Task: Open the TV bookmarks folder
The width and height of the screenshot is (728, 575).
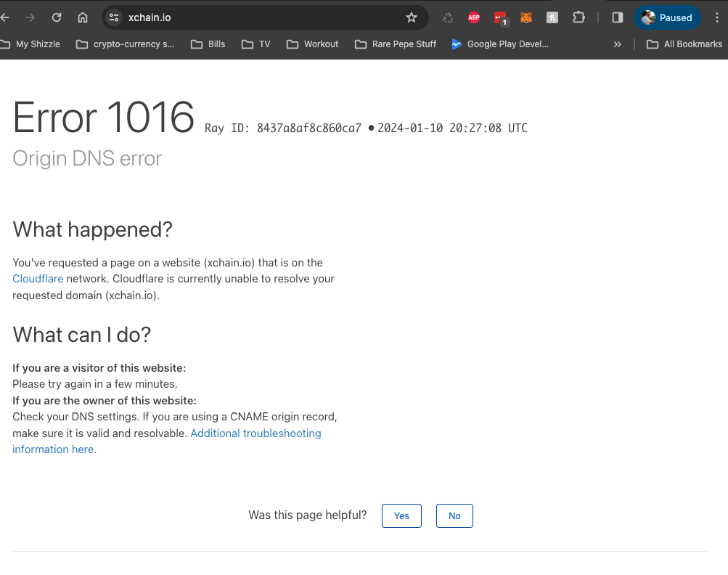Action: [x=255, y=44]
